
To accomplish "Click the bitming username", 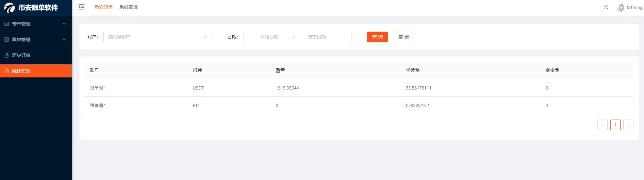I will point(635,7).
